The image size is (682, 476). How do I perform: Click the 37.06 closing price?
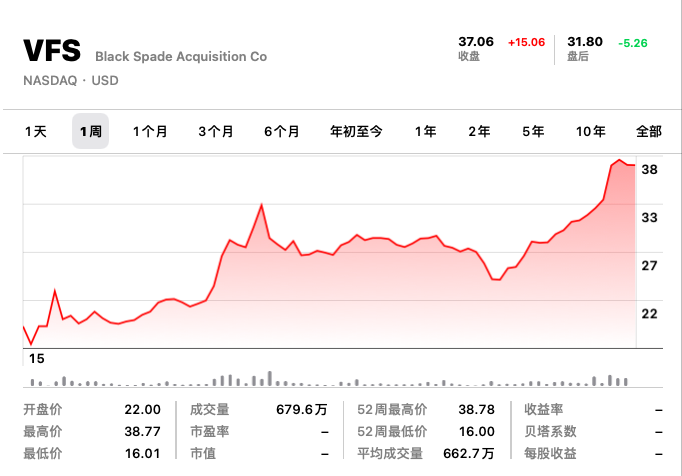tap(476, 42)
